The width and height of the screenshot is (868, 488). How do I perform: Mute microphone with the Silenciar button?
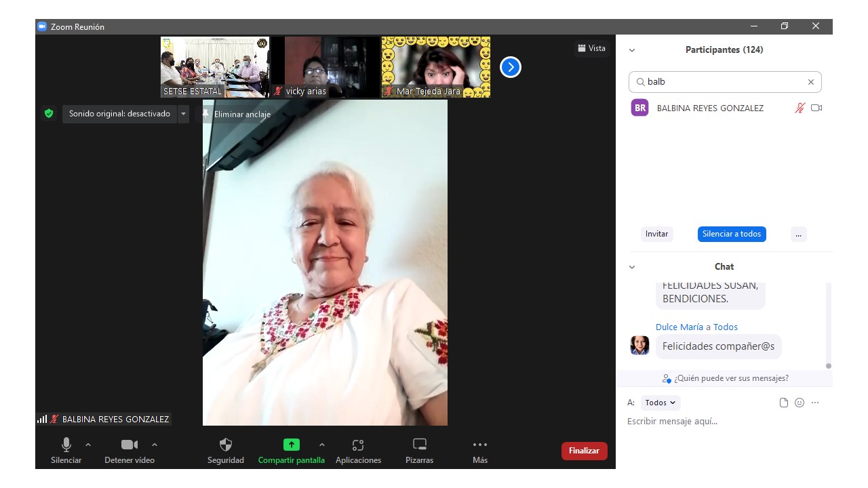[66, 451]
